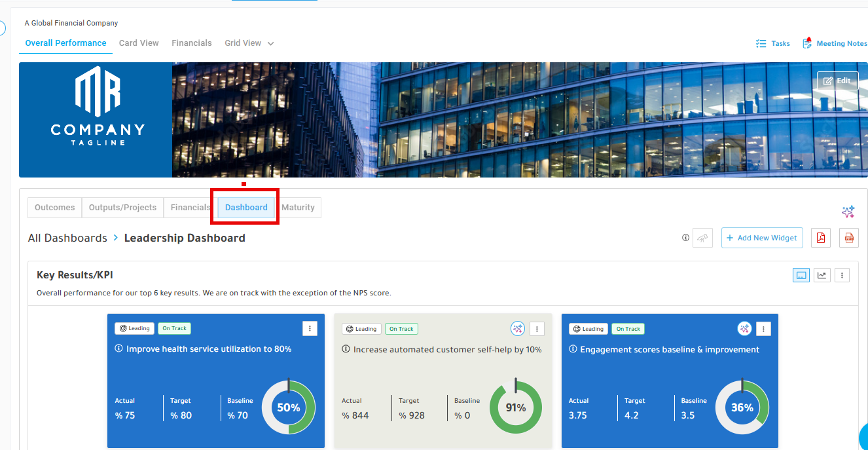Click the Key Results/KPI widget heading
This screenshot has height=450, width=868.
[x=75, y=275]
